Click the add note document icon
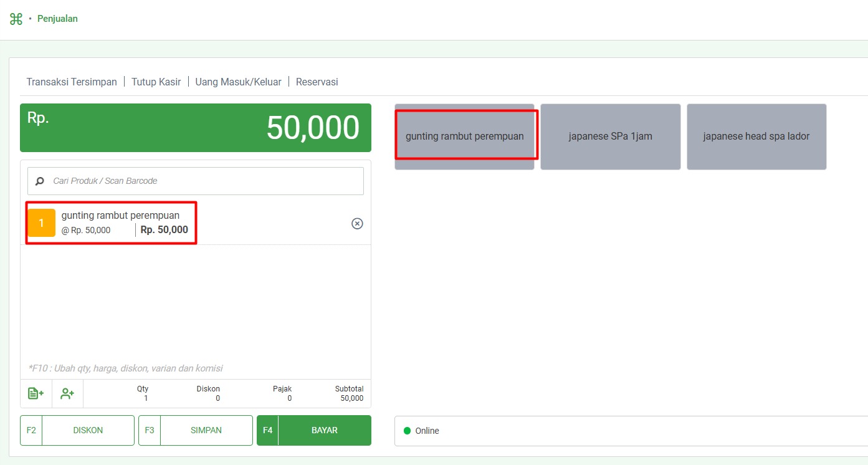 pyautogui.click(x=36, y=393)
